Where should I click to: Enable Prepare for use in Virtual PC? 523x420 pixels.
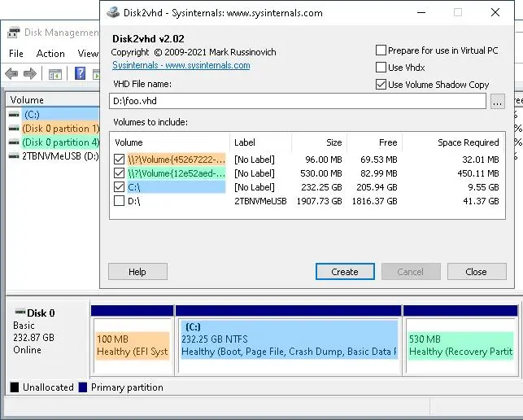pos(381,50)
